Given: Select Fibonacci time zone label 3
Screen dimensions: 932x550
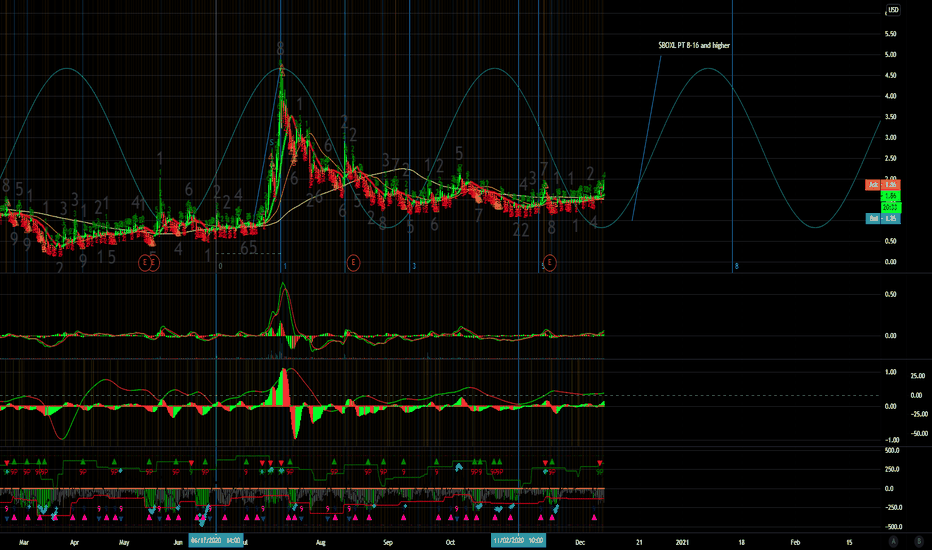Looking at the screenshot, I should (414, 266).
